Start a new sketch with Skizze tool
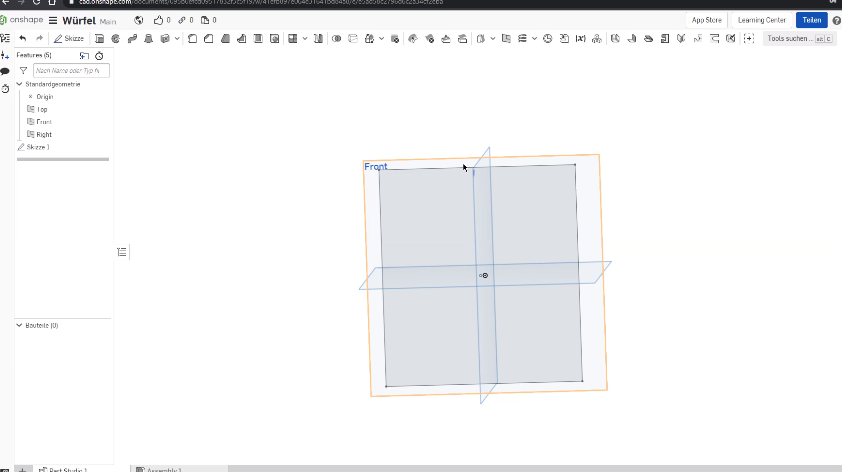The height and width of the screenshot is (472, 842). 69,38
